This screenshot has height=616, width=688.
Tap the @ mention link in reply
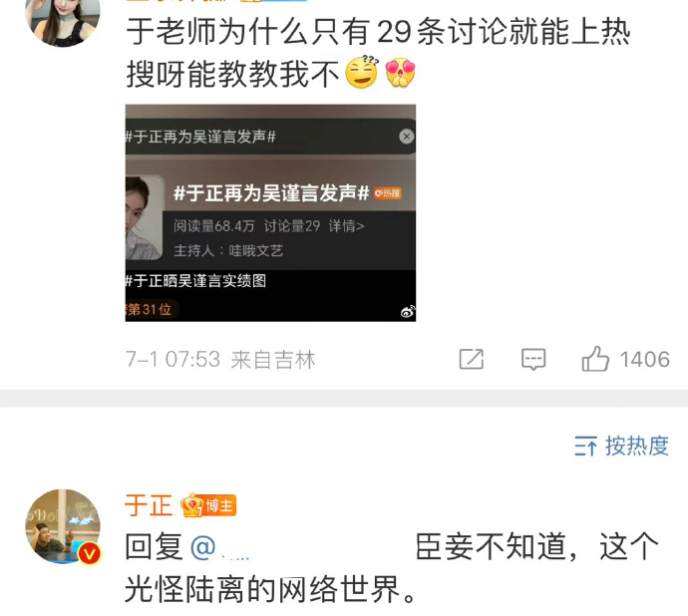(220, 547)
